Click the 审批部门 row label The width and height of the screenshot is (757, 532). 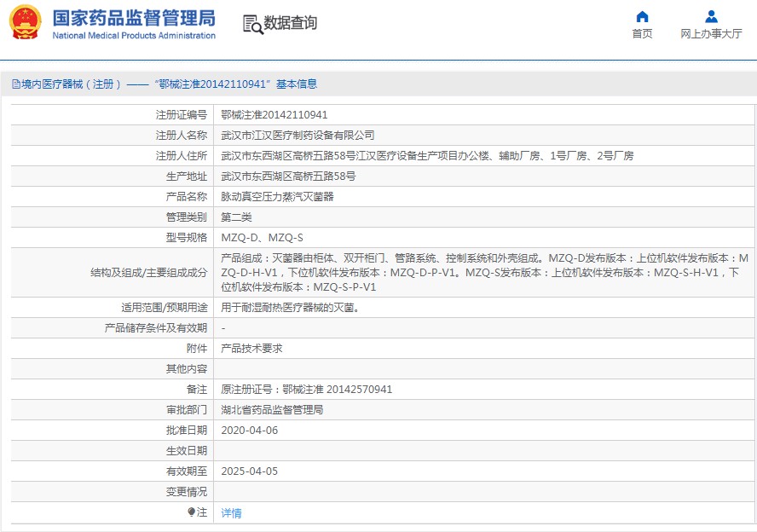[x=187, y=410]
